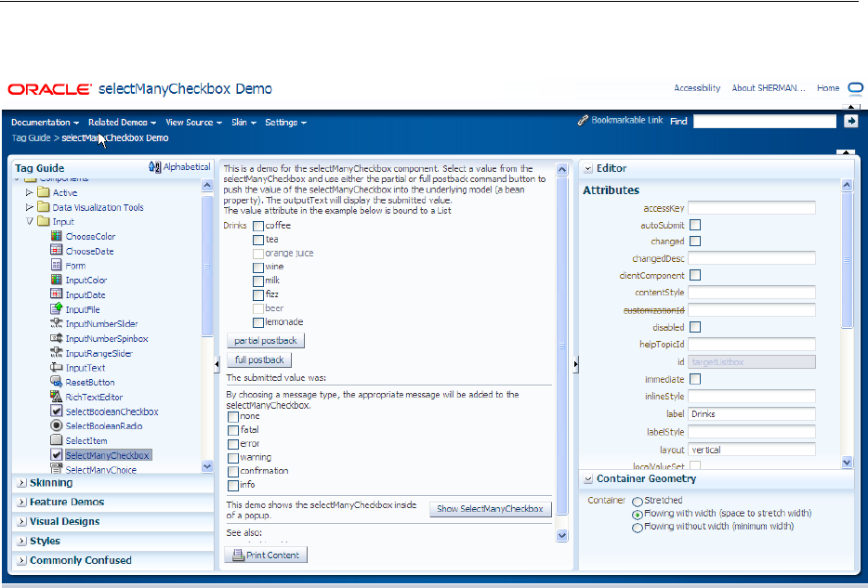Viewport: 868px width, 588px height.
Task: Click the Bookmarkable Link chain icon
Action: coord(583,120)
